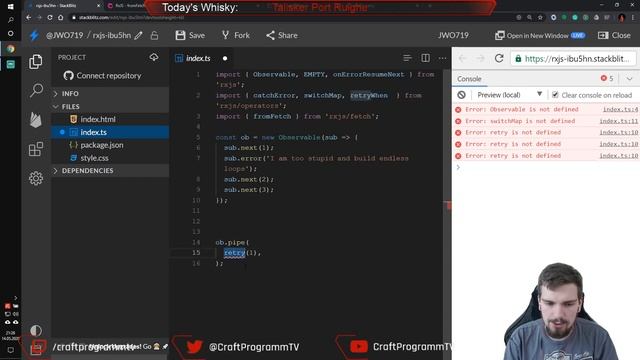
Task: Fork the project
Action: click(x=236, y=36)
